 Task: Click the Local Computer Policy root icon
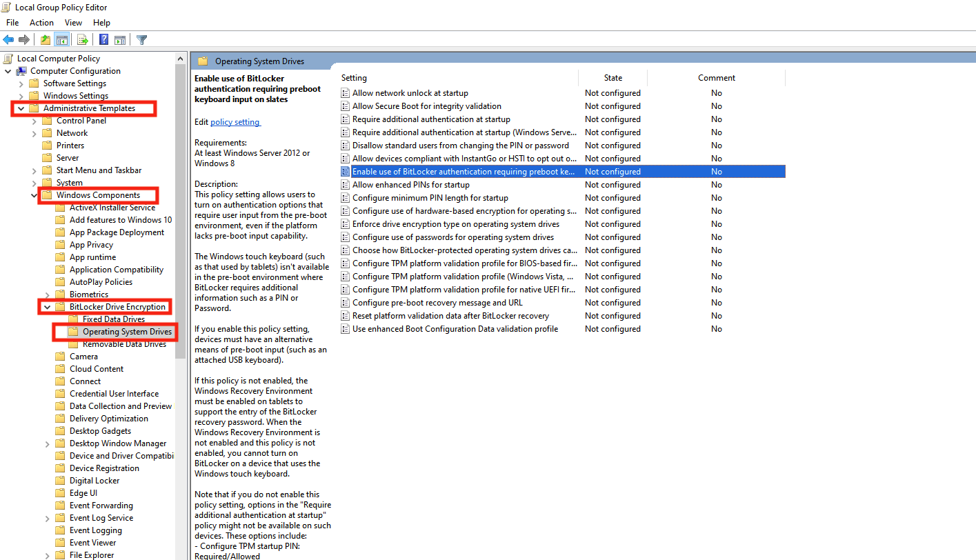pos(9,59)
